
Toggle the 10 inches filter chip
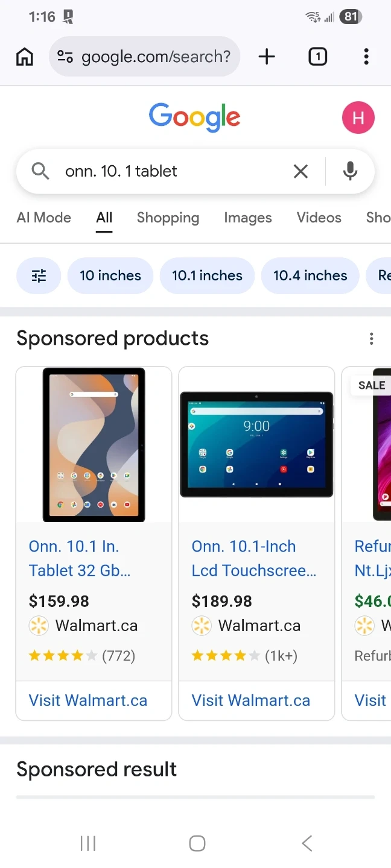(110, 276)
